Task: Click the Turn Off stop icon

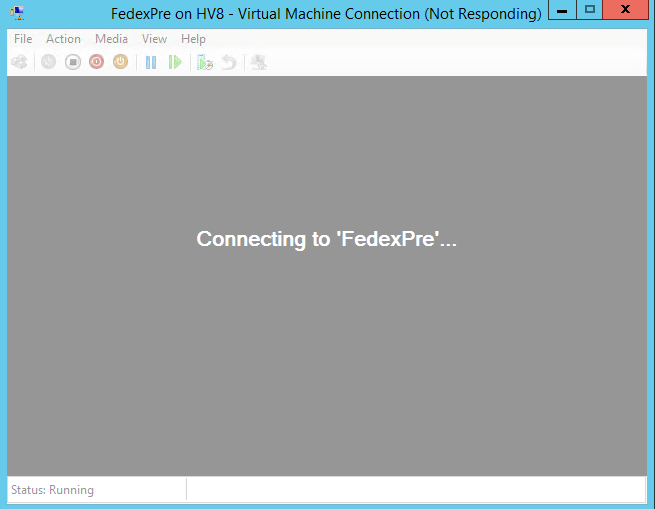Action: (73, 62)
